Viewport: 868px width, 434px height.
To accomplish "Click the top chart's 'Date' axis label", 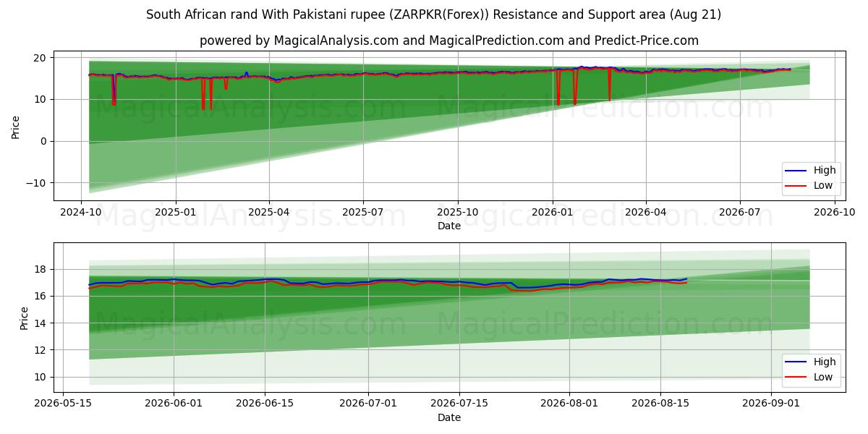I will [449, 226].
